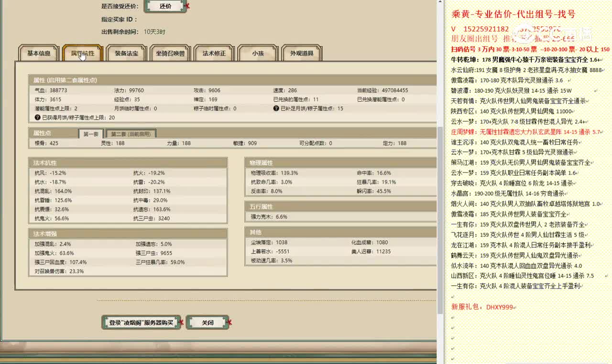This screenshot has height=364, width=612.
Task: Click the 物理属性 section header
Action: click(x=341, y=163)
